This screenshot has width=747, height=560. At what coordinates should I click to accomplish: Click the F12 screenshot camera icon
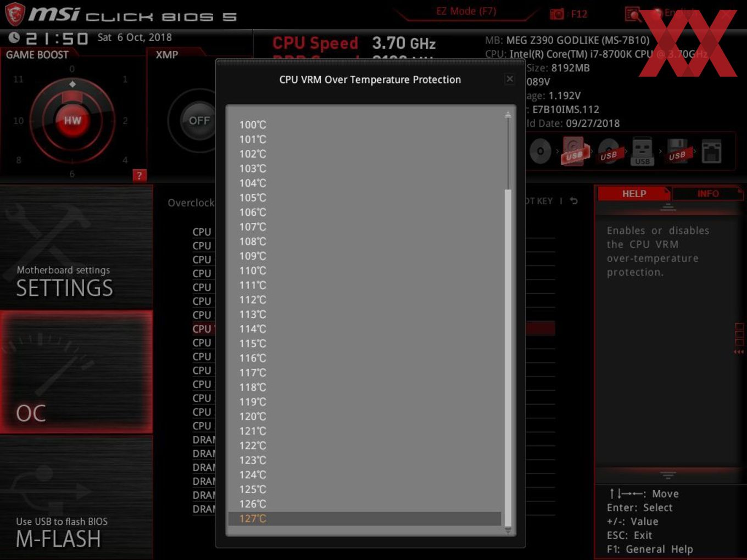pos(557,14)
